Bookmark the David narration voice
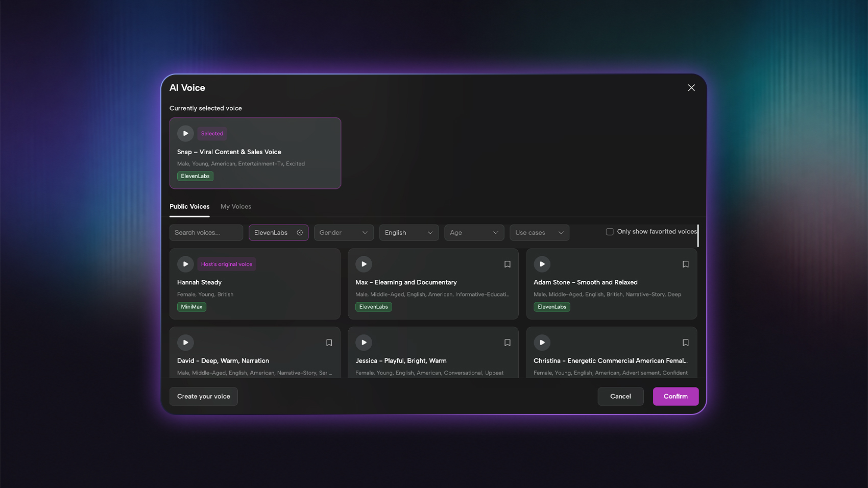868x488 pixels. [x=329, y=343]
